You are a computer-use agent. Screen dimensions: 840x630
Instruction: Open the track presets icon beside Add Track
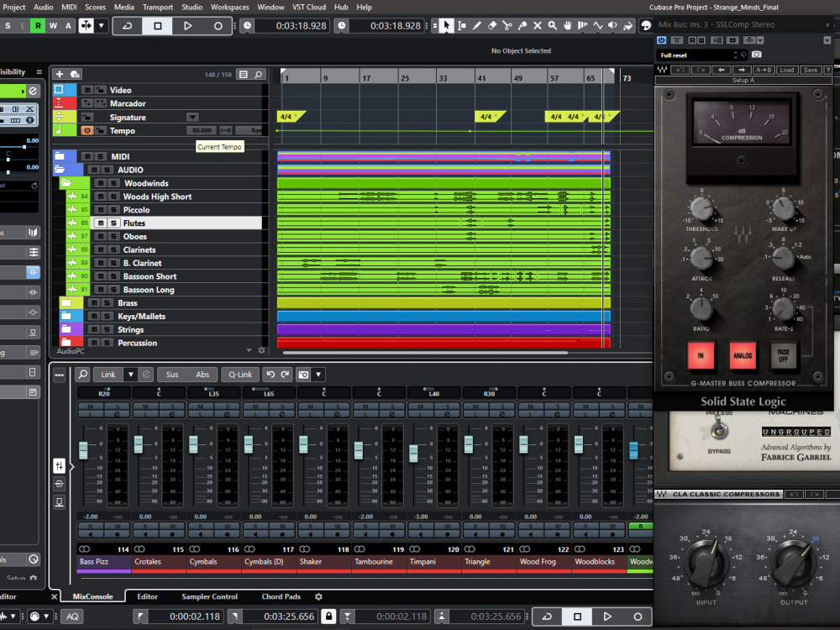pyautogui.click(x=75, y=74)
